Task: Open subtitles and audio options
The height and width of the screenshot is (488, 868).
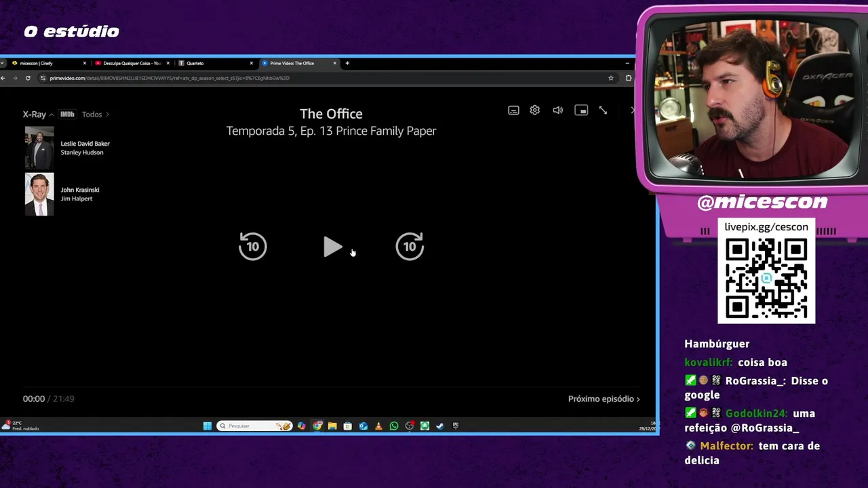Action: pyautogui.click(x=513, y=110)
